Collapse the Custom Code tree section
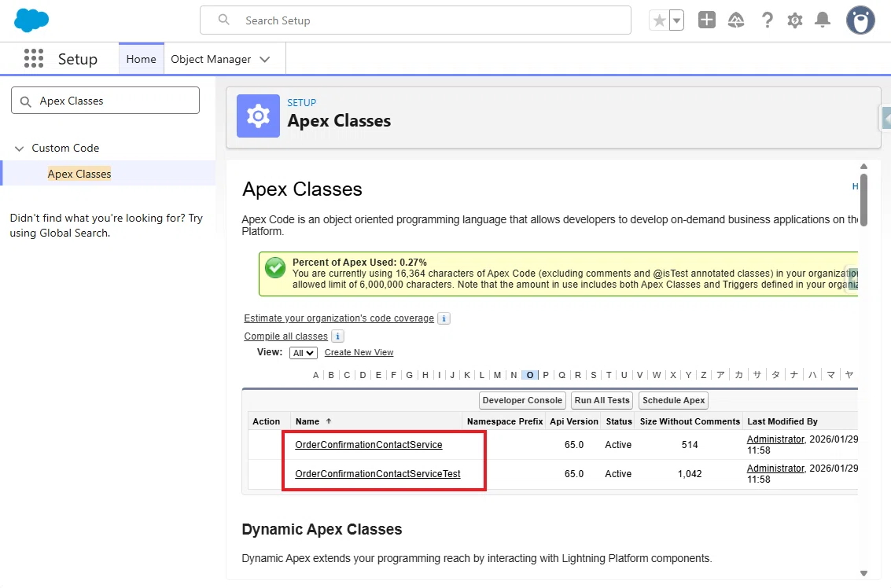The image size is (891, 588). click(19, 149)
